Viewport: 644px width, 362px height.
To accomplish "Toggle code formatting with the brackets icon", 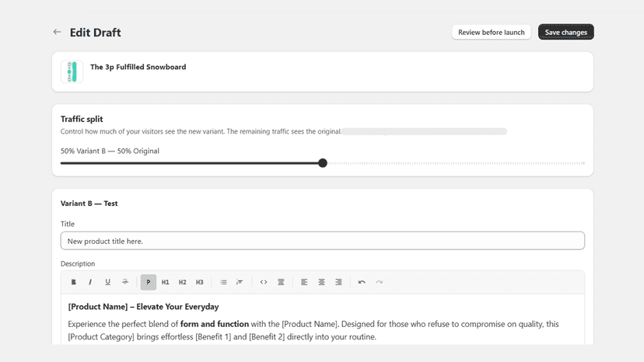I will point(264,282).
